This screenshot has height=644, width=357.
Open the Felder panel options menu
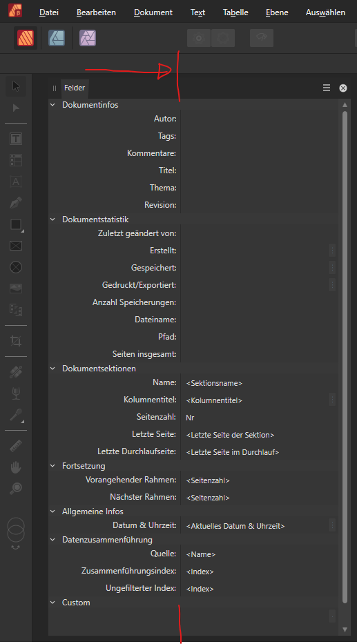tap(327, 88)
